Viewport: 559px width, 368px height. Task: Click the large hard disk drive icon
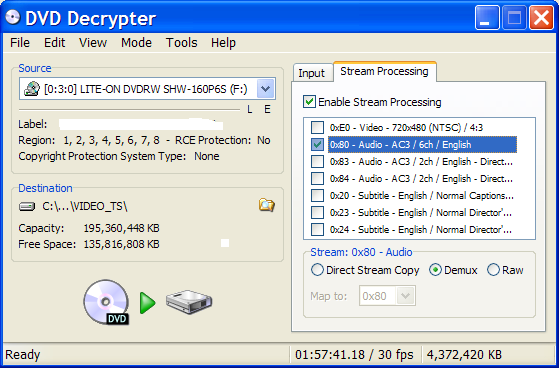[189, 303]
